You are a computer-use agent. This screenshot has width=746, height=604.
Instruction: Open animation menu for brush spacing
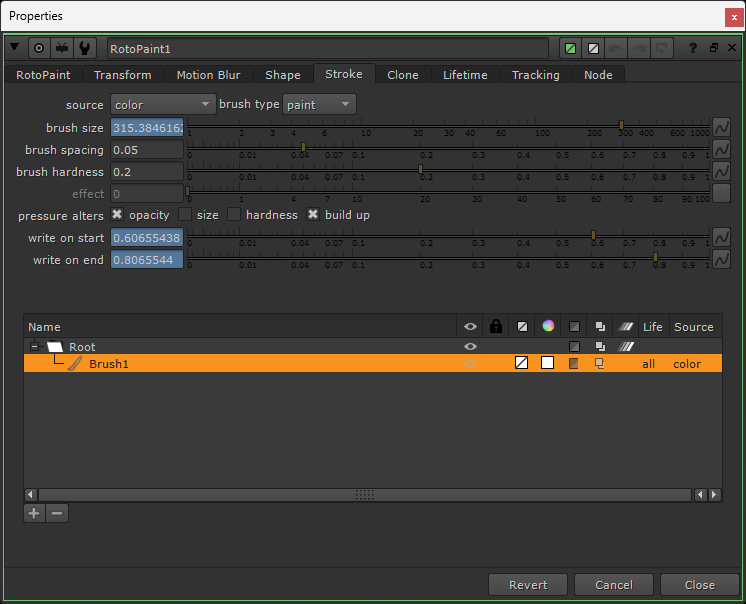pyautogui.click(x=721, y=149)
